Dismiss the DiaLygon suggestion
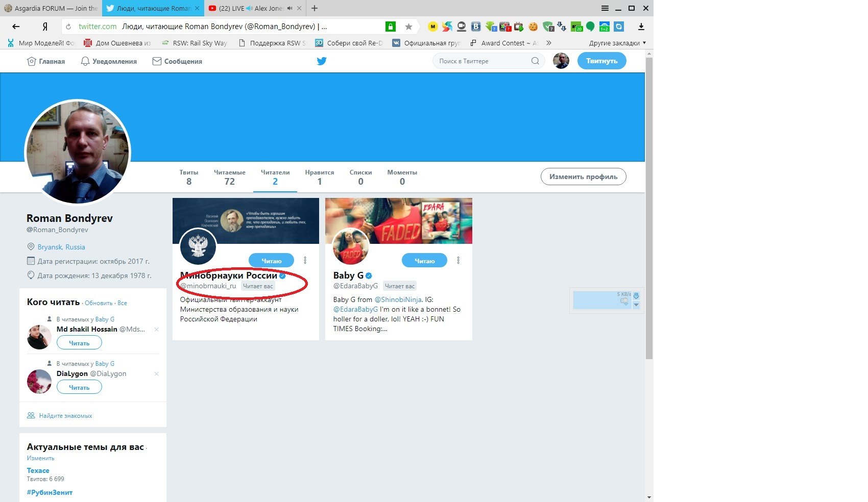 click(x=156, y=373)
